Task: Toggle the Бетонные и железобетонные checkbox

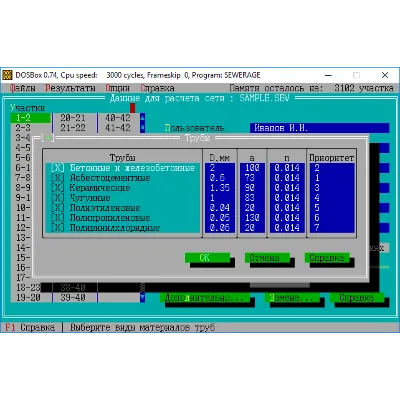Action: 58,168
